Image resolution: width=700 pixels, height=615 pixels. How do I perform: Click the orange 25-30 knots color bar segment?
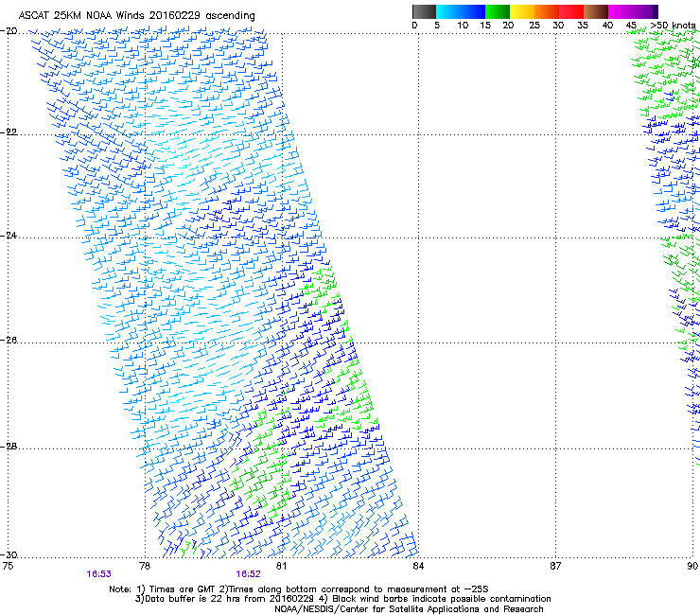point(547,11)
